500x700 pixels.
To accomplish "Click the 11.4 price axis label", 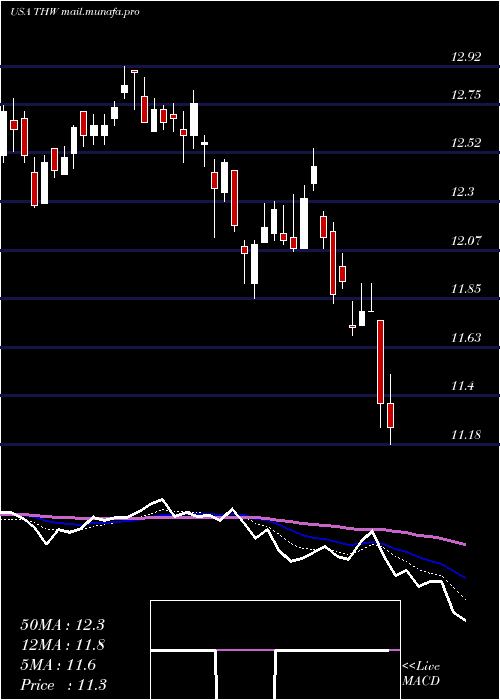I will coord(462,386).
